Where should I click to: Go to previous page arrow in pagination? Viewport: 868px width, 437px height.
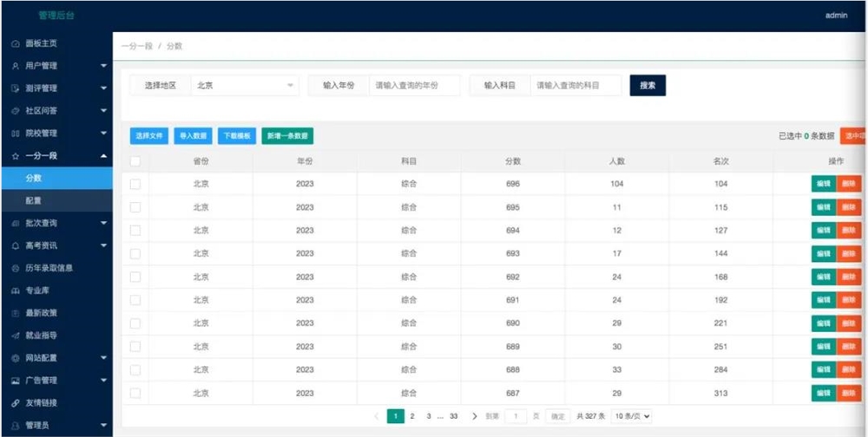point(377,416)
